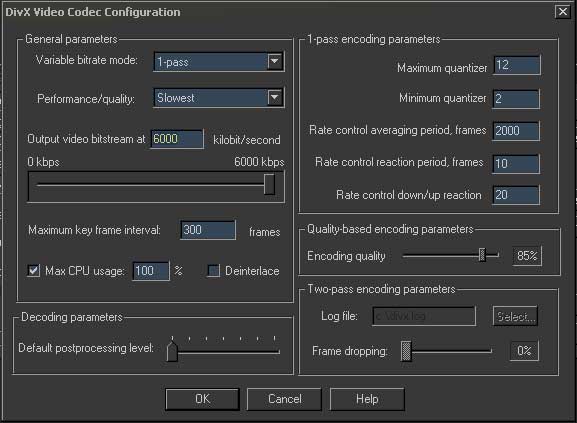Click the Maximum key frame interval field
The image size is (577, 423).
coord(208,230)
